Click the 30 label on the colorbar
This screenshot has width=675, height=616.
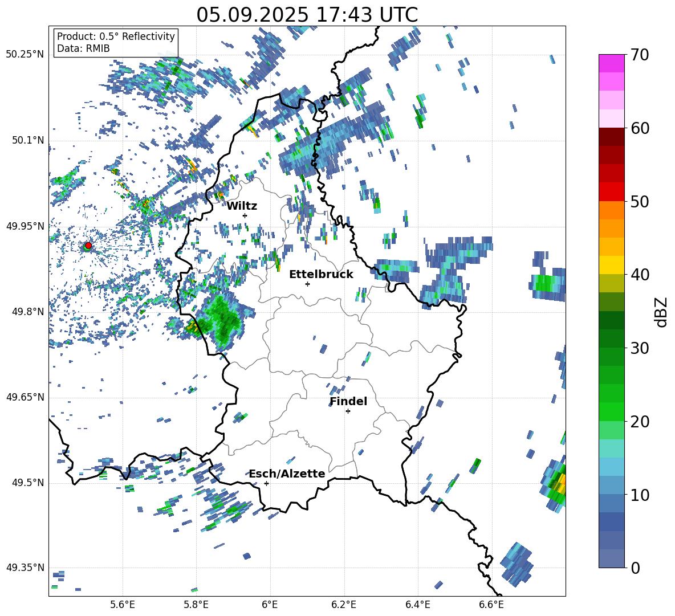(640, 348)
